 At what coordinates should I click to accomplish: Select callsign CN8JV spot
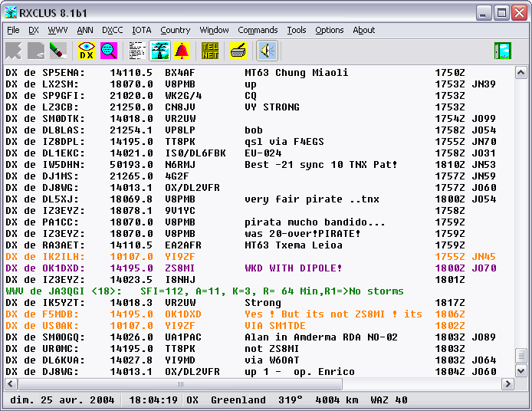point(180,107)
